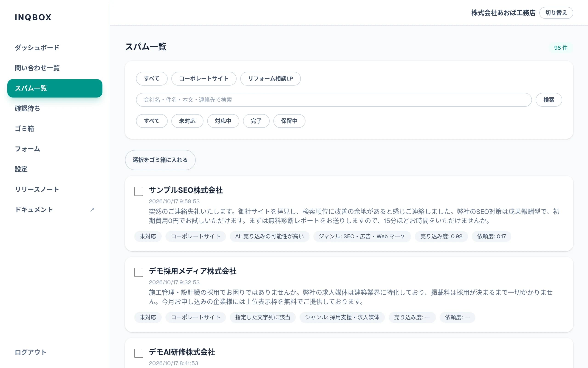Select the すべて status filter below the search box

(x=152, y=121)
